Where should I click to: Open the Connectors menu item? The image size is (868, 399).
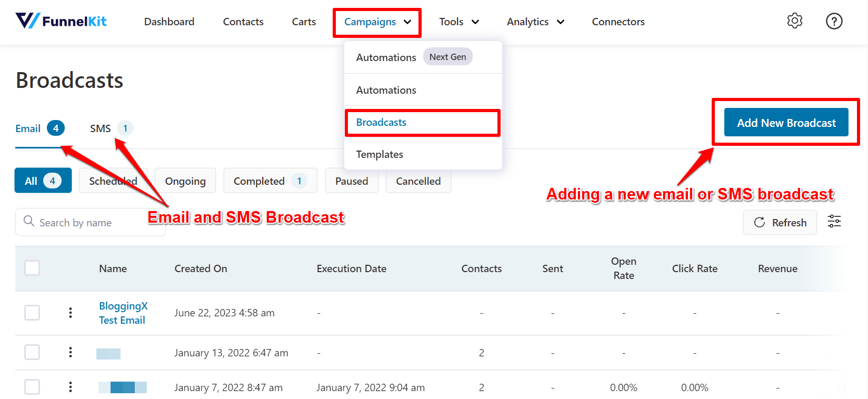pyautogui.click(x=618, y=22)
